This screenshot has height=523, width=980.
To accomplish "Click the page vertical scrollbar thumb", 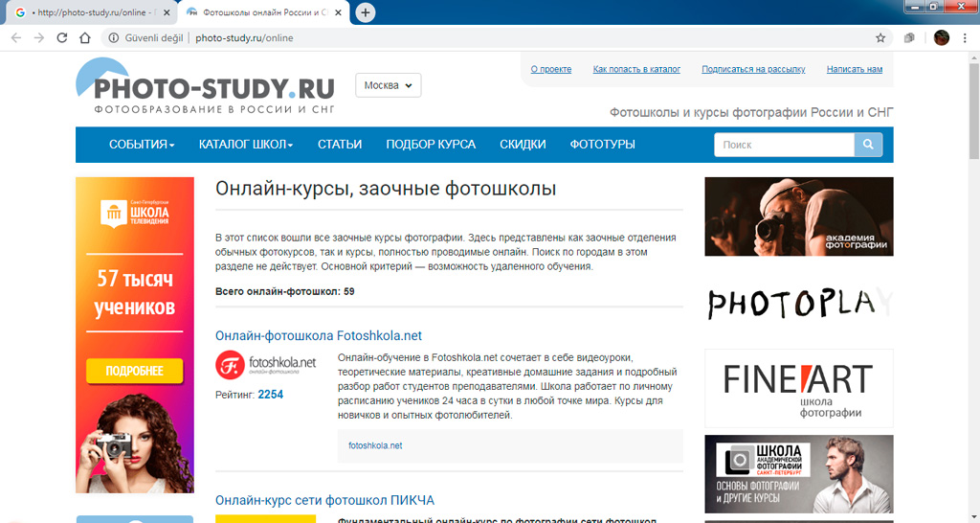I will [973, 111].
